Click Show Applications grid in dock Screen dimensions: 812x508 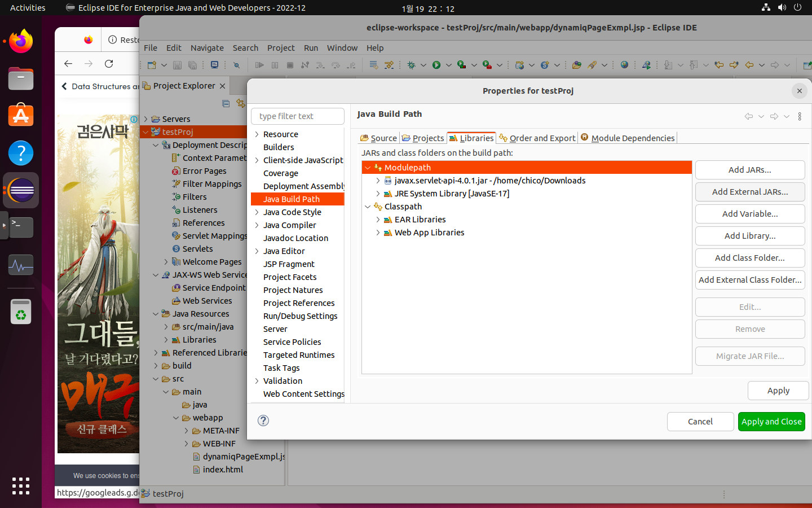click(x=21, y=486)
